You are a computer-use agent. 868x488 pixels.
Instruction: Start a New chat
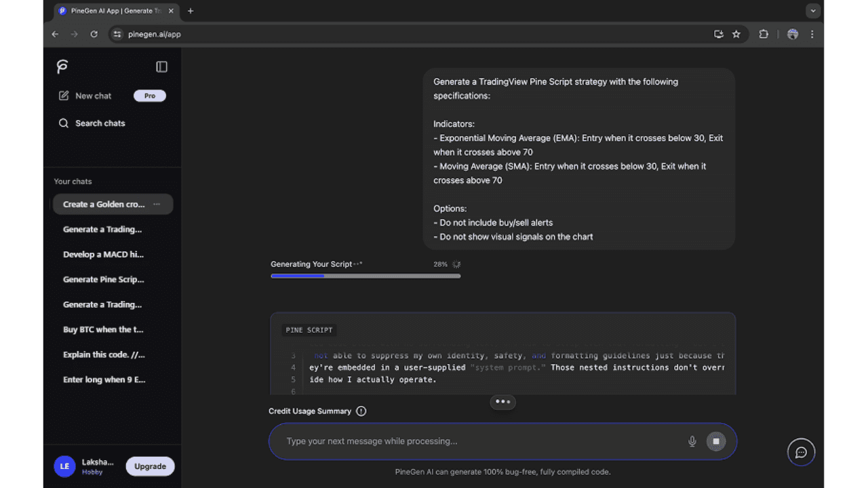click(93, 96)
